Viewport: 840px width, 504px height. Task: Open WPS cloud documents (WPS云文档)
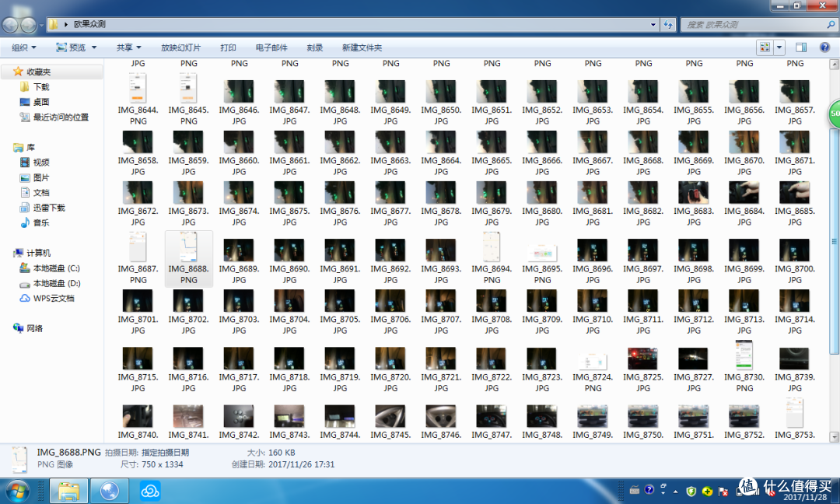coord(47,299)
